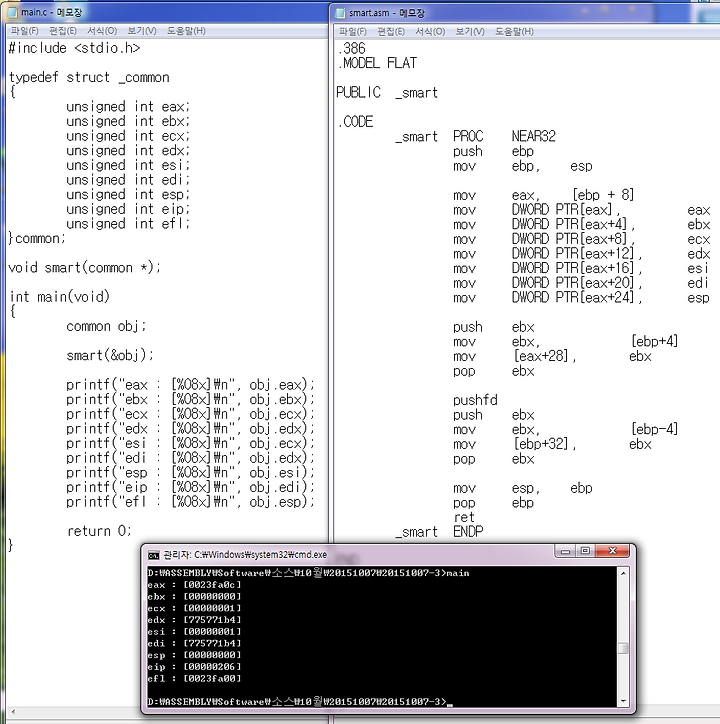Click '.MODEL FLAT' line in smart.asm
Image resolution: width=720 pixels, height=724 pixels.
(x=377, y=63)
